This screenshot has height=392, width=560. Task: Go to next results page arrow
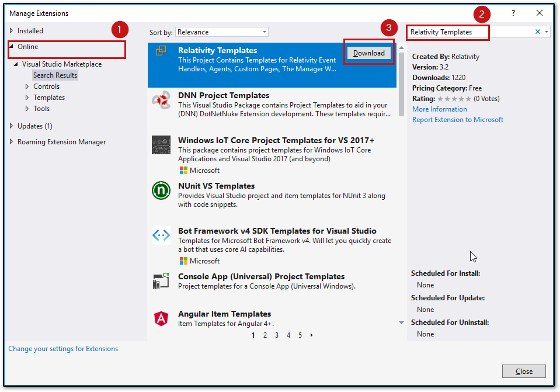click(312, 335)
